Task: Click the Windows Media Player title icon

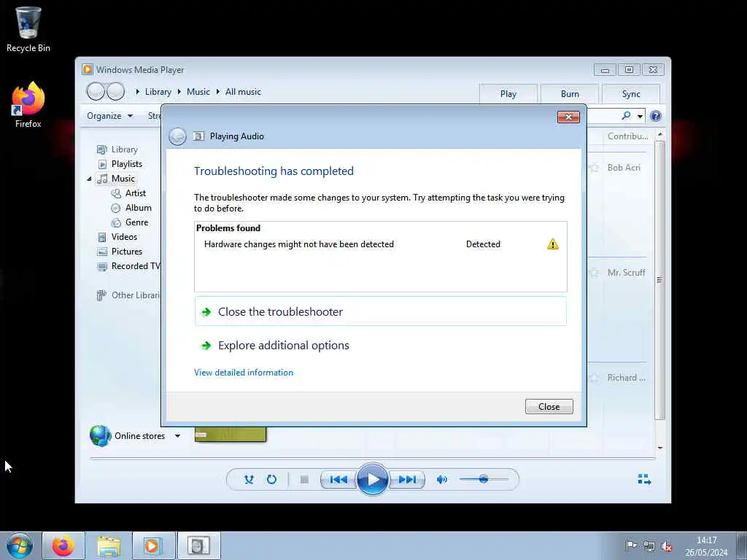Action: [x=88, y=69]
